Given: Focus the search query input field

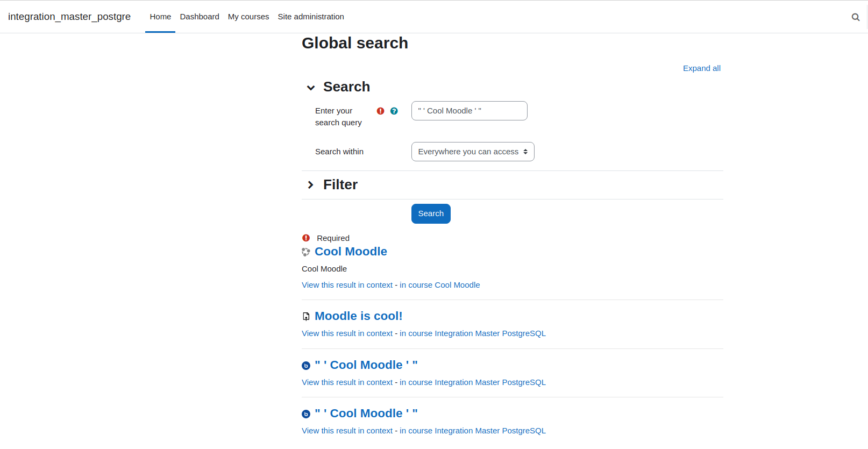Looking at the screenshot, I should click(469, 111).
